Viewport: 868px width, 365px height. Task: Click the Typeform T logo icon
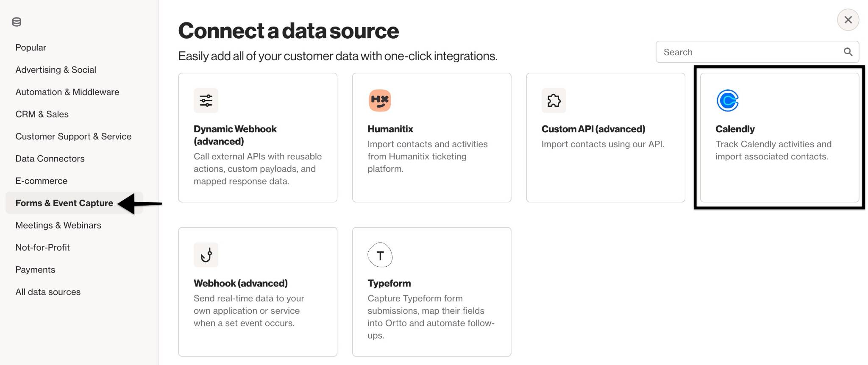pyautogui.click(x=380, y=255)
